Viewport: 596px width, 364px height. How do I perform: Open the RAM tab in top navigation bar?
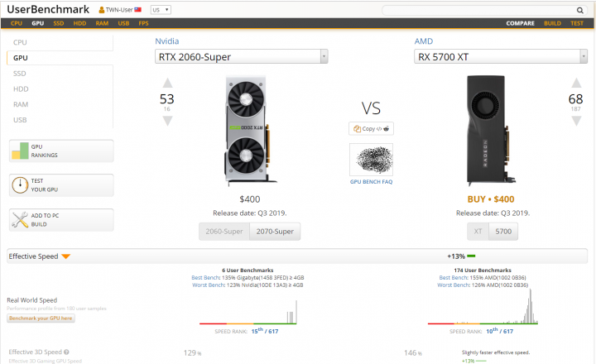click(x=102, y=23)
